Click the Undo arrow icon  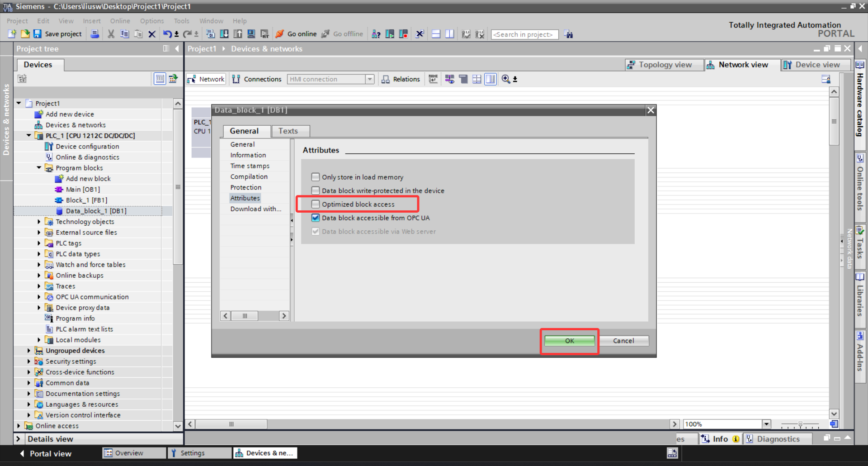167,34
